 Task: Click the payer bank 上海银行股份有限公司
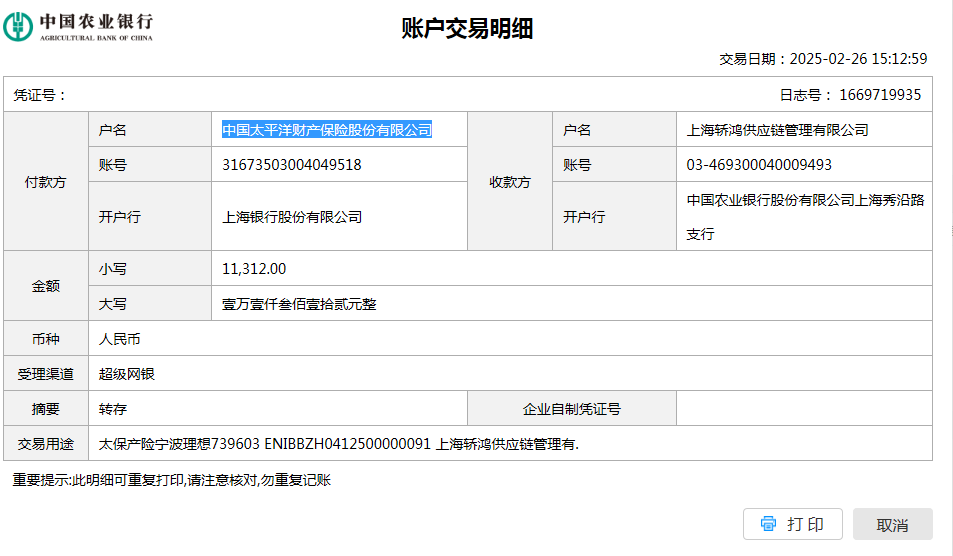point(292,217)
